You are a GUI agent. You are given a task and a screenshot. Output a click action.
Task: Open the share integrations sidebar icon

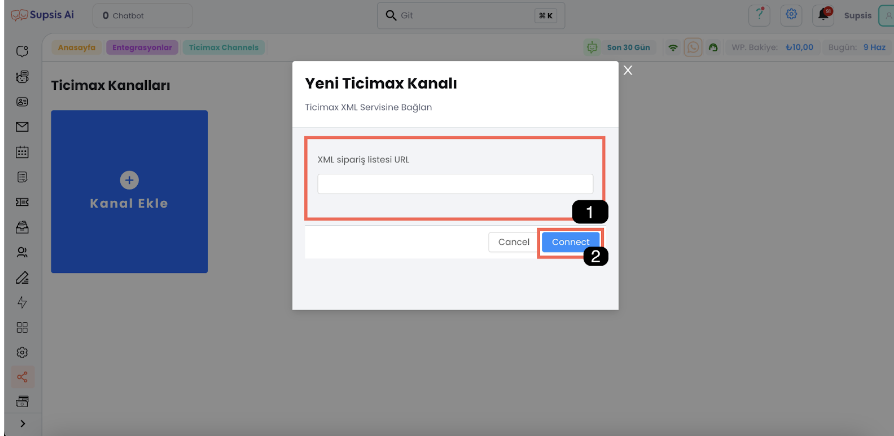[x=22, y=377]
